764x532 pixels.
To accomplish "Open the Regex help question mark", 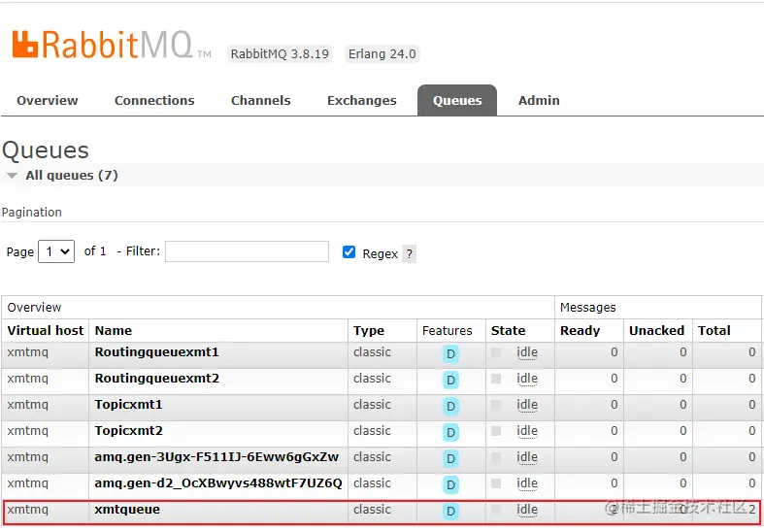I will (x=410, y=253).
